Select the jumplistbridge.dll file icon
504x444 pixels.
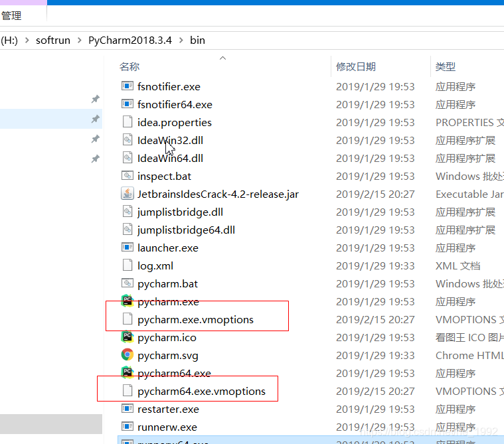(127, 212)
